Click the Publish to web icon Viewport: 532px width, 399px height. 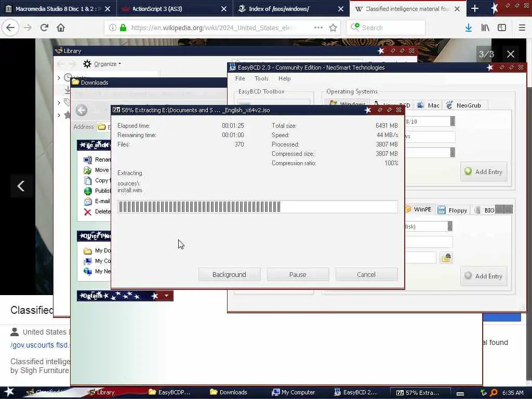click(87, 191)
